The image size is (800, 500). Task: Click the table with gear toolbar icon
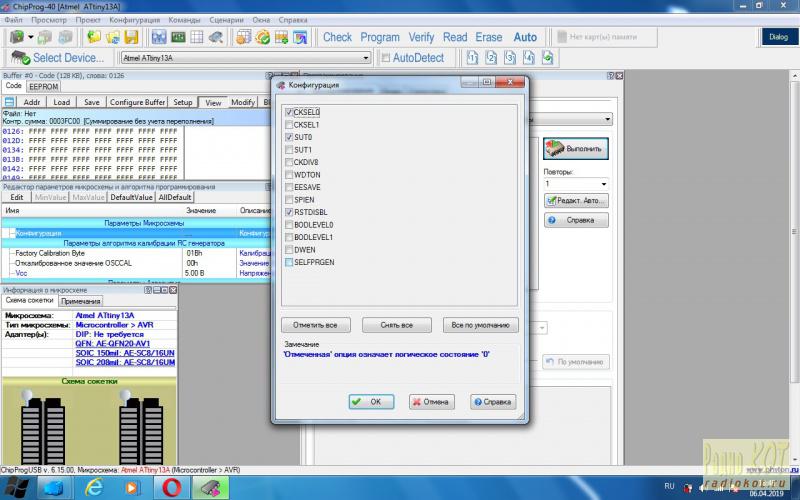pos(243,37)
